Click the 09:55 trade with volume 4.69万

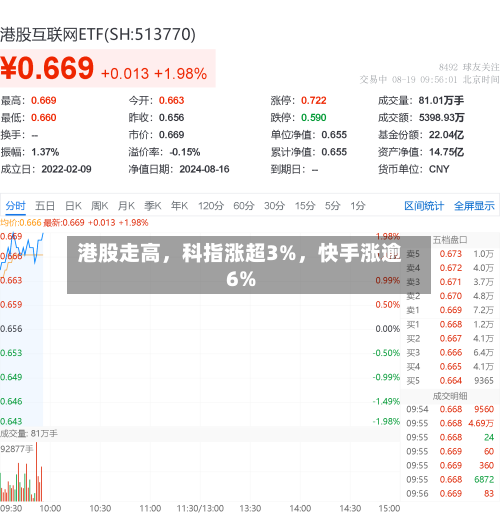(x=450, y=423)
